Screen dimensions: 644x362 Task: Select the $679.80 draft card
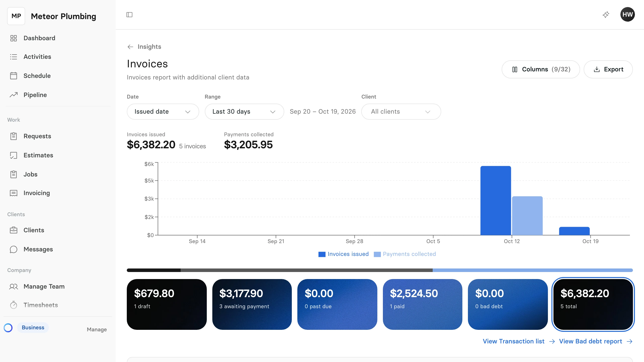(167, 304)
